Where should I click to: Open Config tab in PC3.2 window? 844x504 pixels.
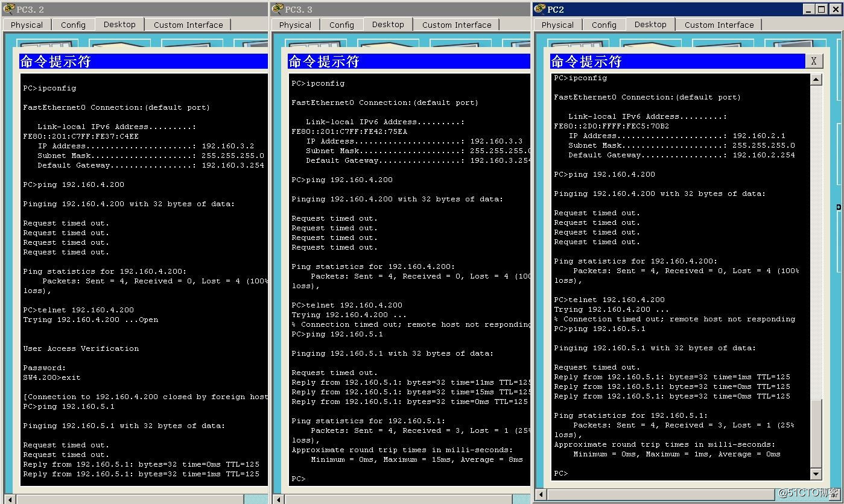(73, 25)
